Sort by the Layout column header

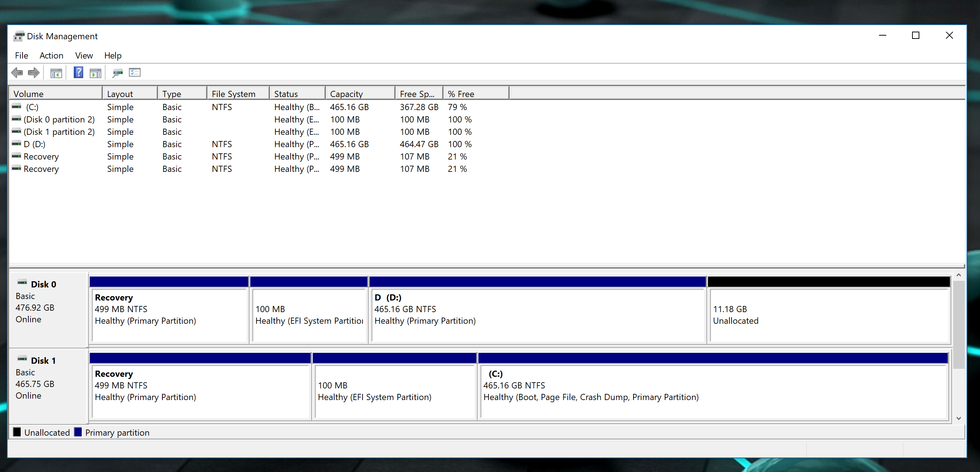coord(130,94)
